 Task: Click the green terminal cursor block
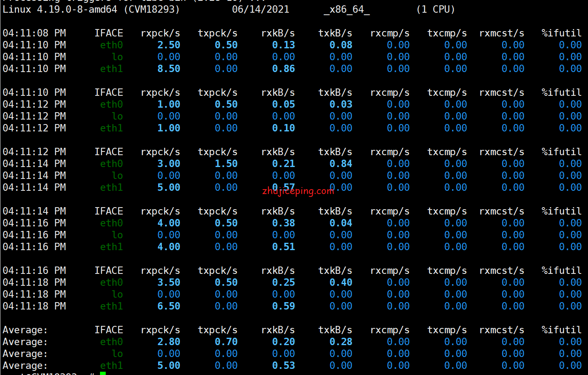[103, 373]
